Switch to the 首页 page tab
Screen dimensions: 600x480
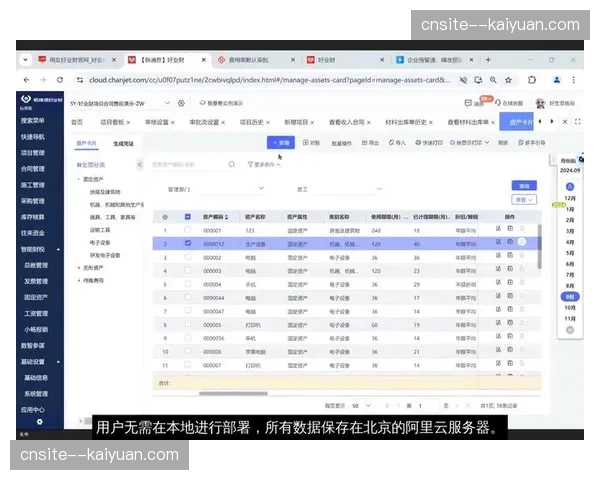point(77,122)
